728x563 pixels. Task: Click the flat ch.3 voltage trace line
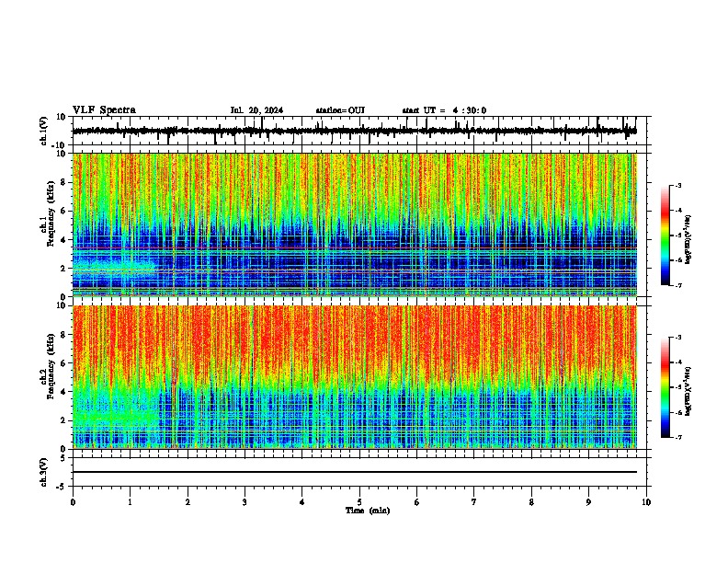355,472
